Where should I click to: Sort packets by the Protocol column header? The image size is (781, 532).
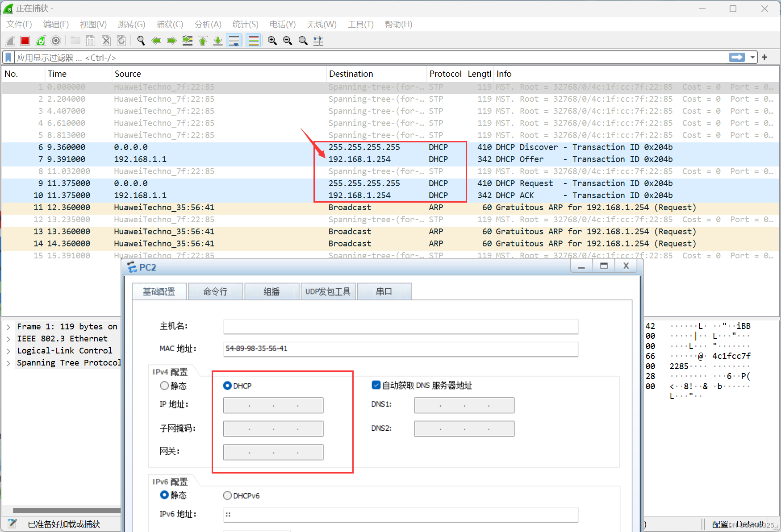445,74
